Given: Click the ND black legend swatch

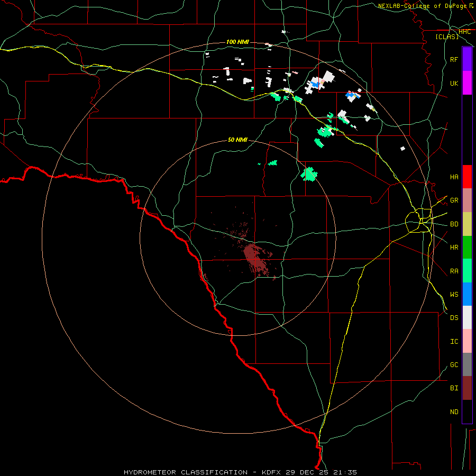Looking at the screenshot, I should click(x=467, y=411).
